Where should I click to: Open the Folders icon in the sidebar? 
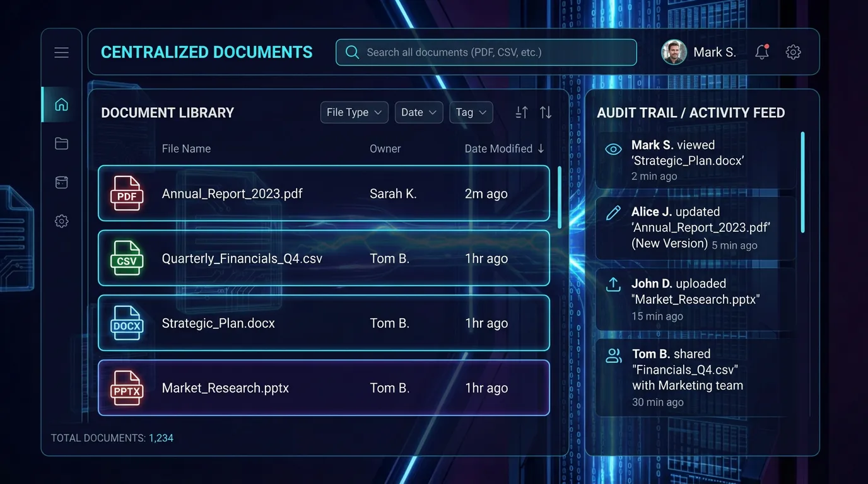pyautogui.click(x=61, y=143)
